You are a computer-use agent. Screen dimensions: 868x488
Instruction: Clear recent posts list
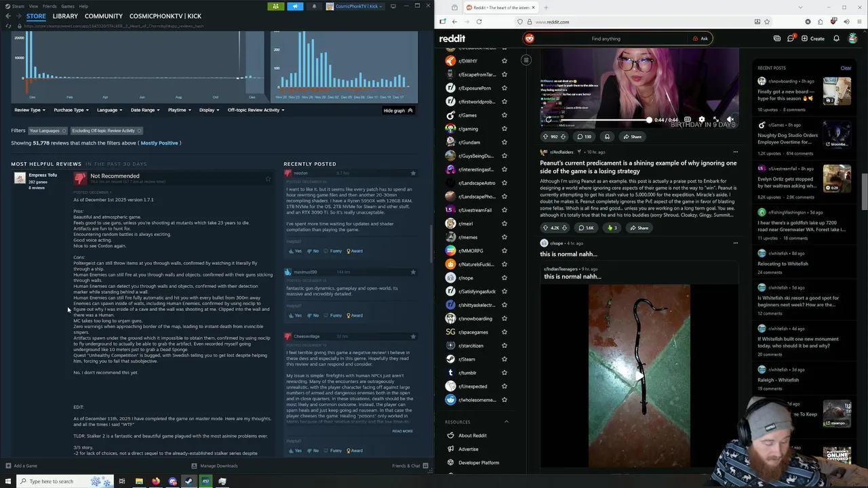tap(846, 68)
